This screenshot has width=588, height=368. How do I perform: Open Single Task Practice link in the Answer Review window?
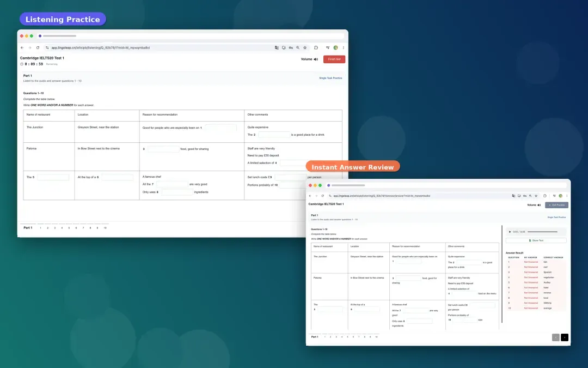point(556,218)
